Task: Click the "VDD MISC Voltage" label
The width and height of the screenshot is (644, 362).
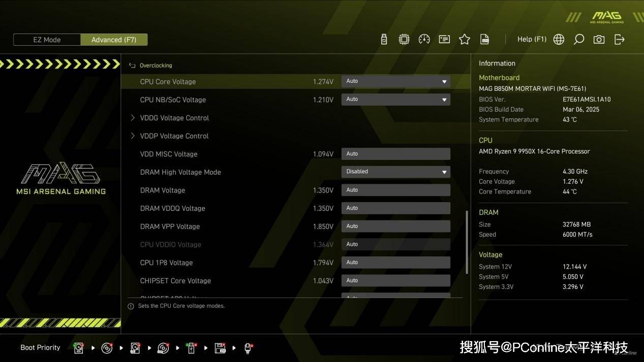Action: pyautogui.click(x=169, y=154)
